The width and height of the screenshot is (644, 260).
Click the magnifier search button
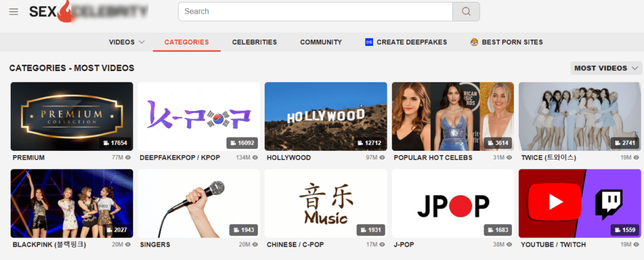(x=466, y=11)
